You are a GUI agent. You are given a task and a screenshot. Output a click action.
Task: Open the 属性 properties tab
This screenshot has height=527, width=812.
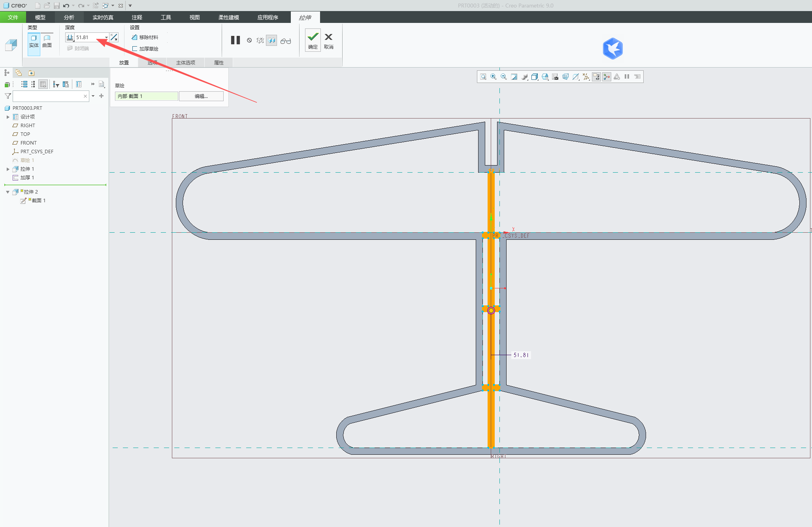[219, 63]
